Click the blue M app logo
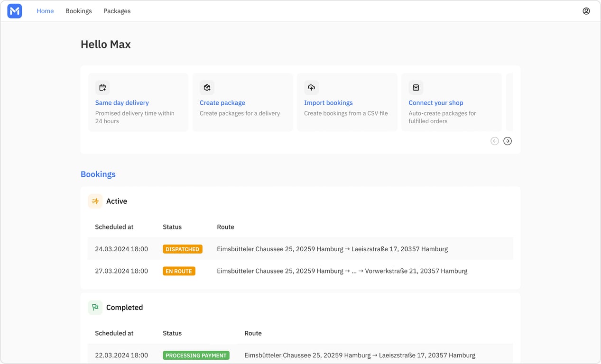The height and width of the screenshot is (364, 601). (x=15, y=11)
